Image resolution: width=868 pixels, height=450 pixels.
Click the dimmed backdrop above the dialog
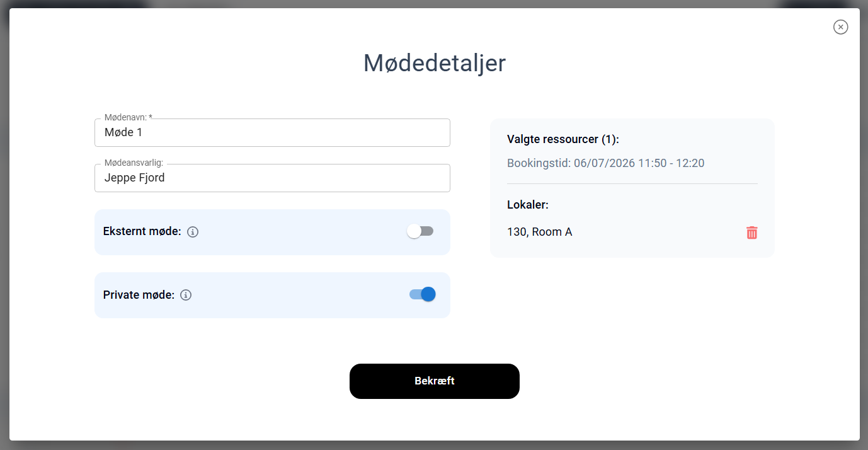(435, 4)
